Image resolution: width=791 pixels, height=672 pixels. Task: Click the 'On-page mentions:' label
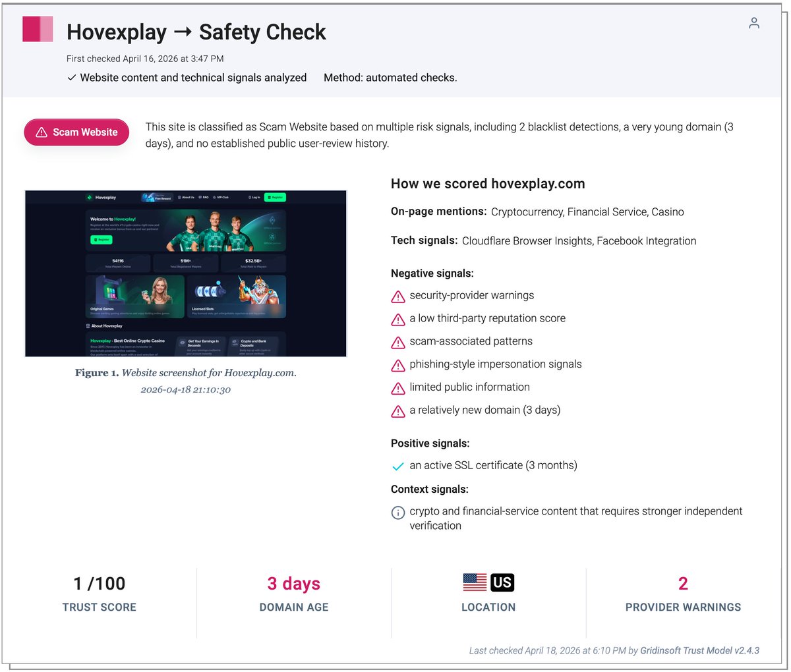click(439, 211)
